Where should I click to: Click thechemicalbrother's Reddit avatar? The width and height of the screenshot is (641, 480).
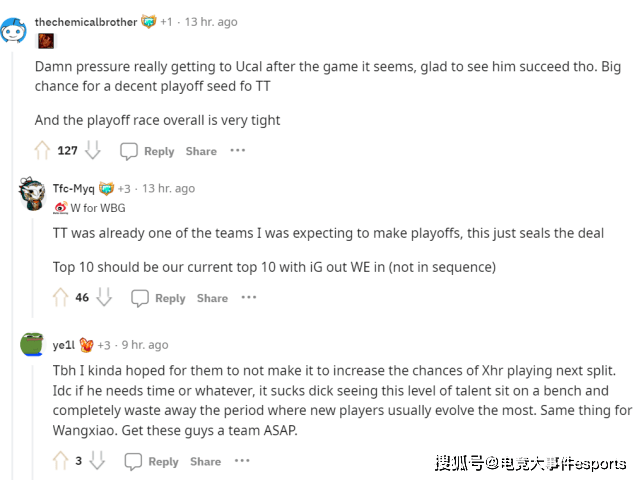(x=14, y=30)
